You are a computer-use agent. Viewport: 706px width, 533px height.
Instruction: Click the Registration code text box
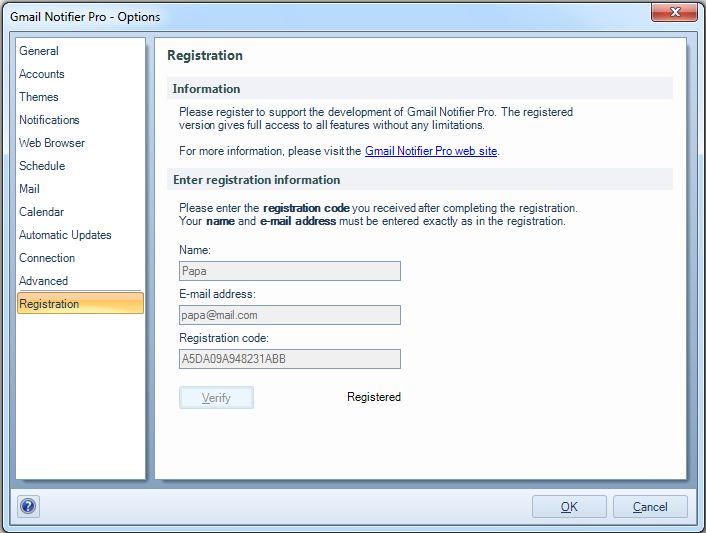click(x=290, y=359)
